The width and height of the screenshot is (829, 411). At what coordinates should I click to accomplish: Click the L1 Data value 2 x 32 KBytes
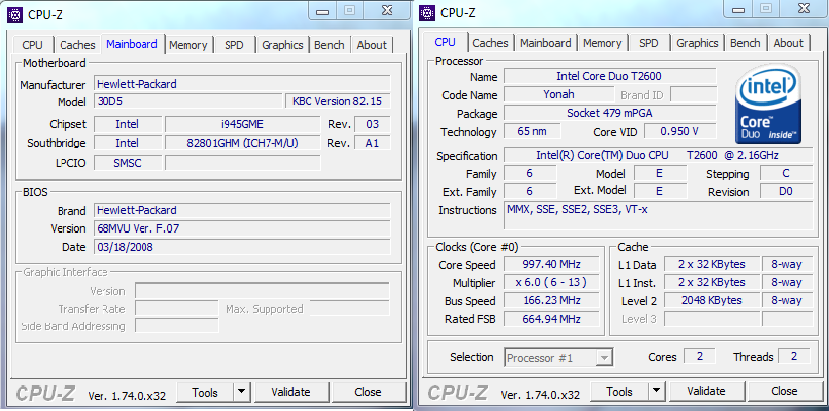pyautogui.click(x=712, y=264)
